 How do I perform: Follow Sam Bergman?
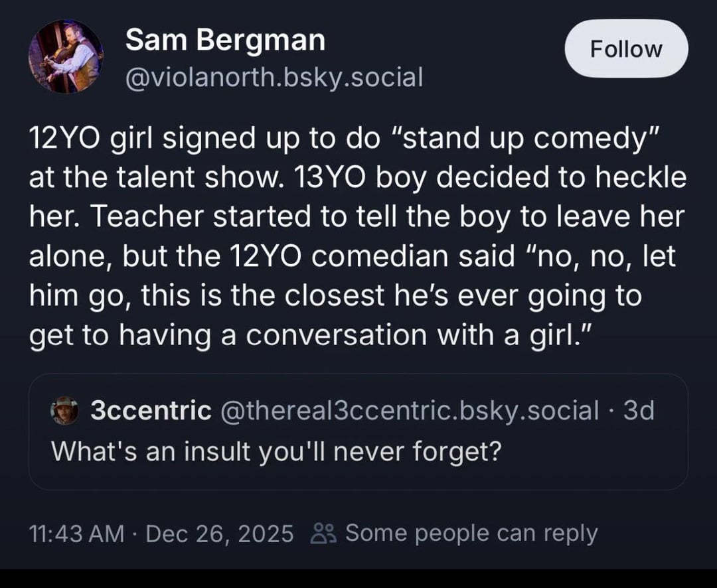626,48
